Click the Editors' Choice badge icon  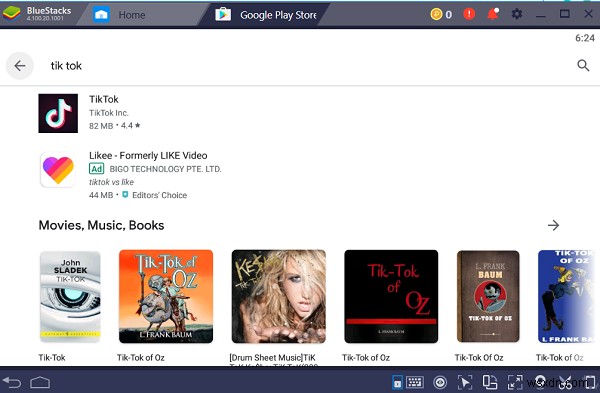click(125, 195)
